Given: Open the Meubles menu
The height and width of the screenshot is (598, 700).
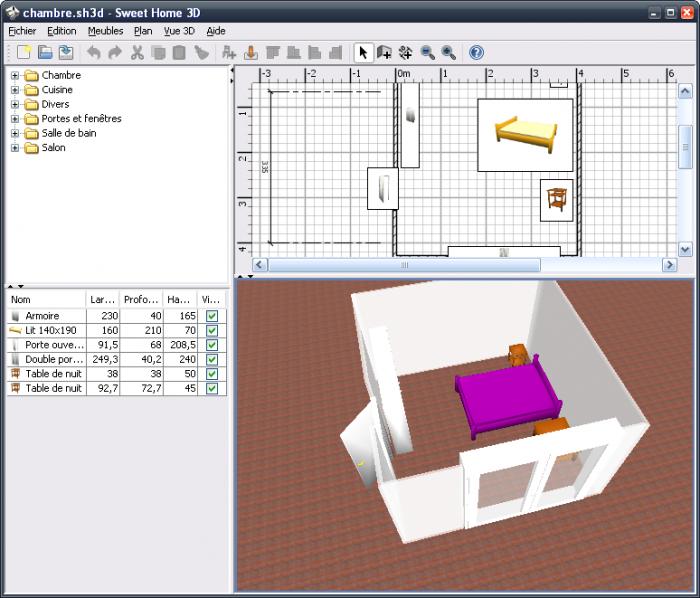Looking at the screenshot, I should coord(105,31).
